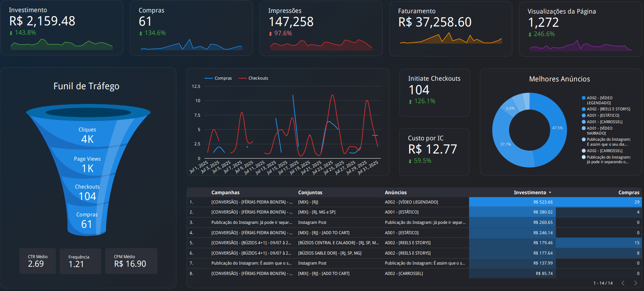This screenshot has width=644, height=291.
Task: Click AD02 - [VÍDEO LEGENDADO] in first table row
Action: coord(411,202)
